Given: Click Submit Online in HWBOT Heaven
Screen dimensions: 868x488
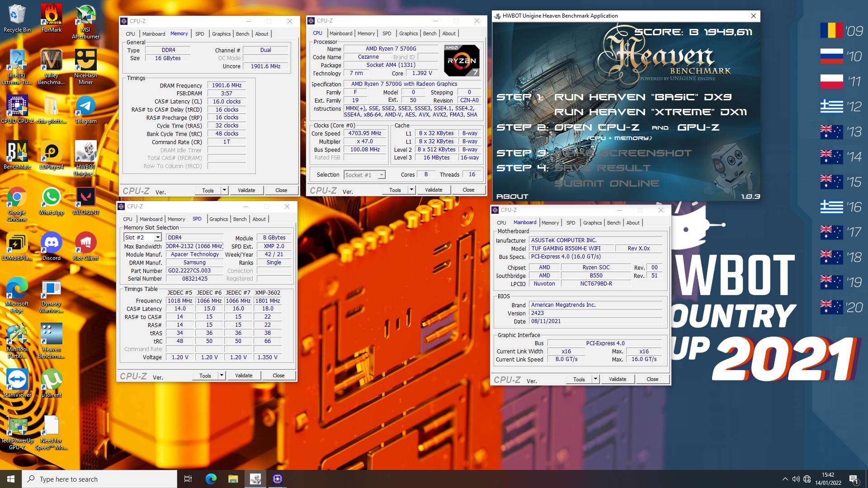Looking at the screenshot, I should 607,183.
